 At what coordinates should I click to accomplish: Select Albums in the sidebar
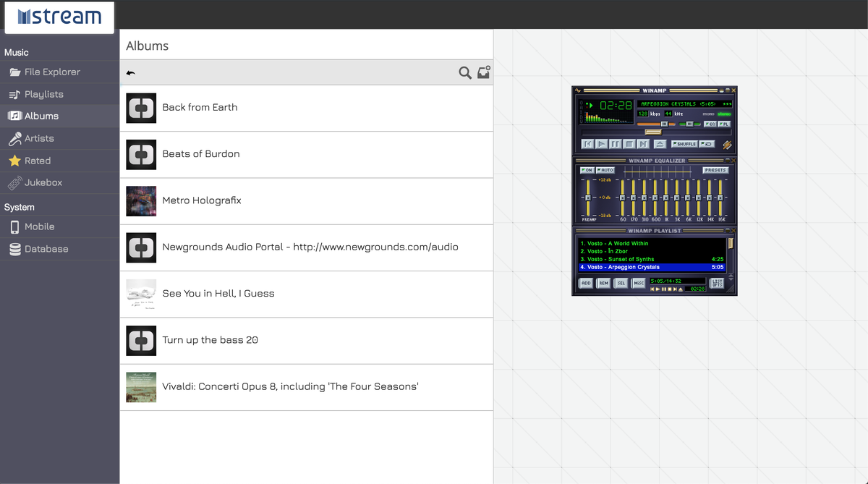click(59, 116)
